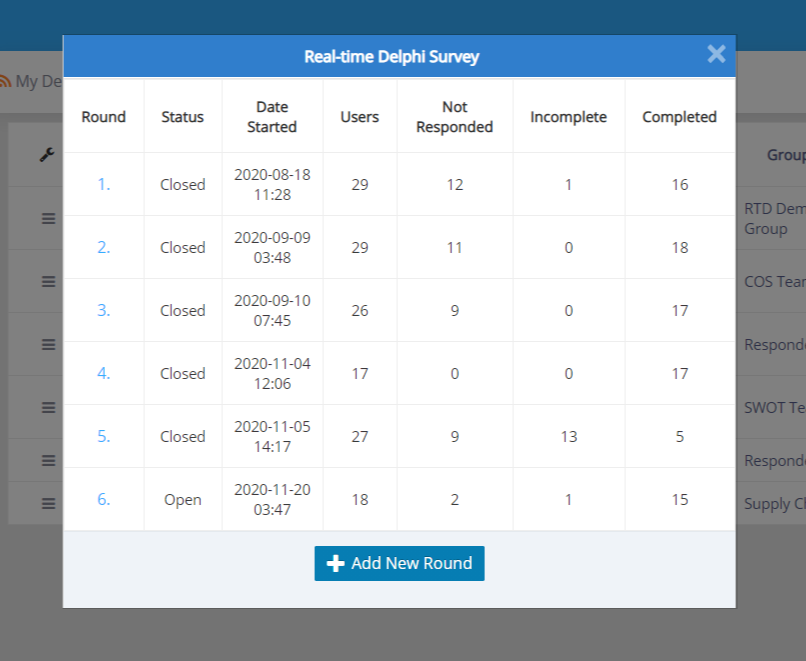Open round 1 link
Viewport: 806px width, 661px height.
point(104,184)
